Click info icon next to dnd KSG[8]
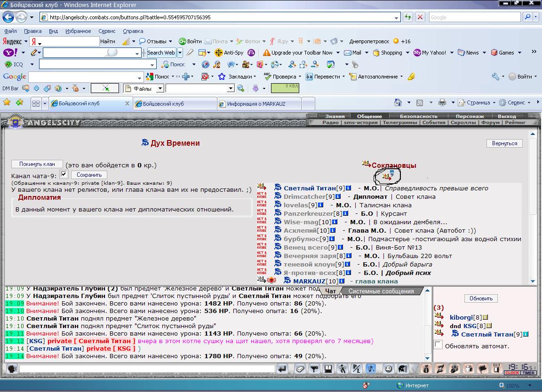Image resolution: width=542 pixels, height=392 pixels. (489, 326)
